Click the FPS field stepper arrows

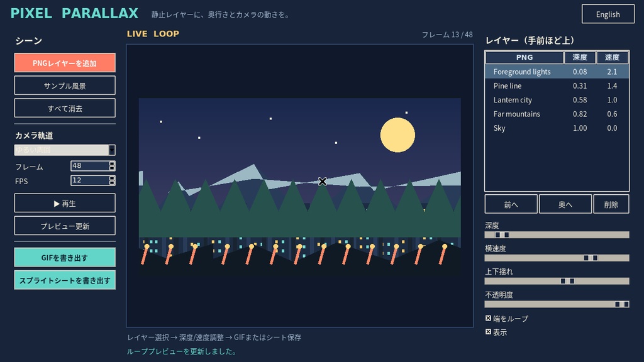click(112, 180)
